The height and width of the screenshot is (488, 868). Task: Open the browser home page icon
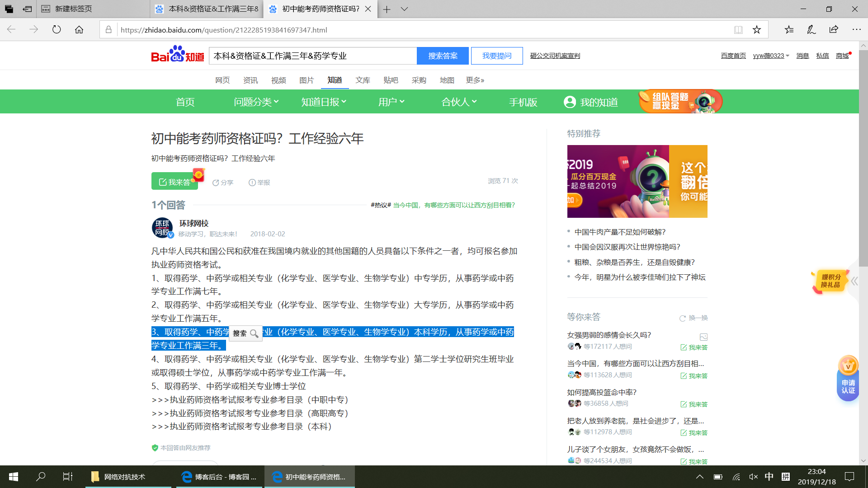(x=79, y=30)
